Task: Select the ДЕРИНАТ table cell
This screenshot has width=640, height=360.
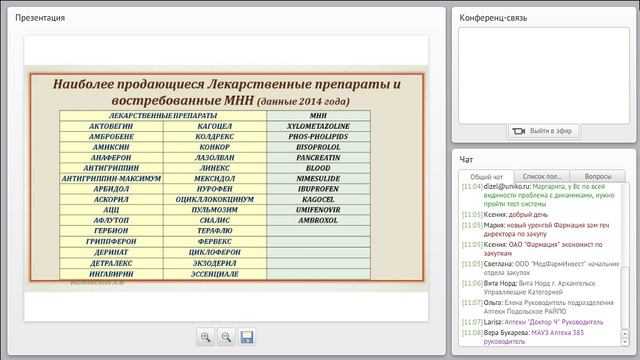Action: pyautogui.click(x=111, y=253)
